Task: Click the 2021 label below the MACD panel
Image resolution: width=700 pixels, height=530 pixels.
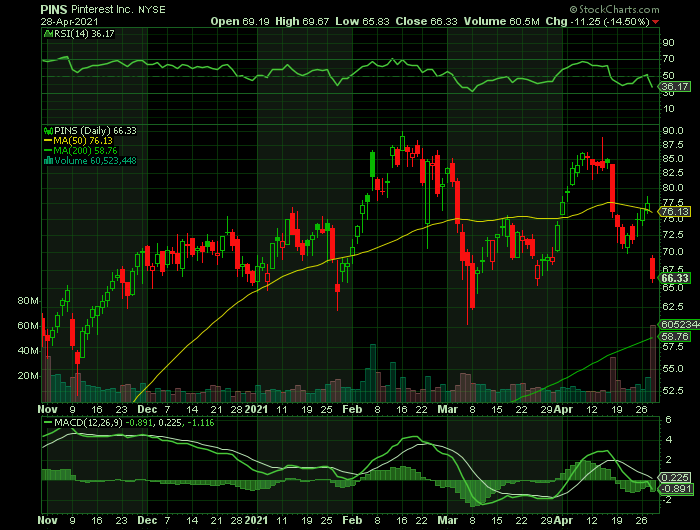Action: tap(256, 520)
